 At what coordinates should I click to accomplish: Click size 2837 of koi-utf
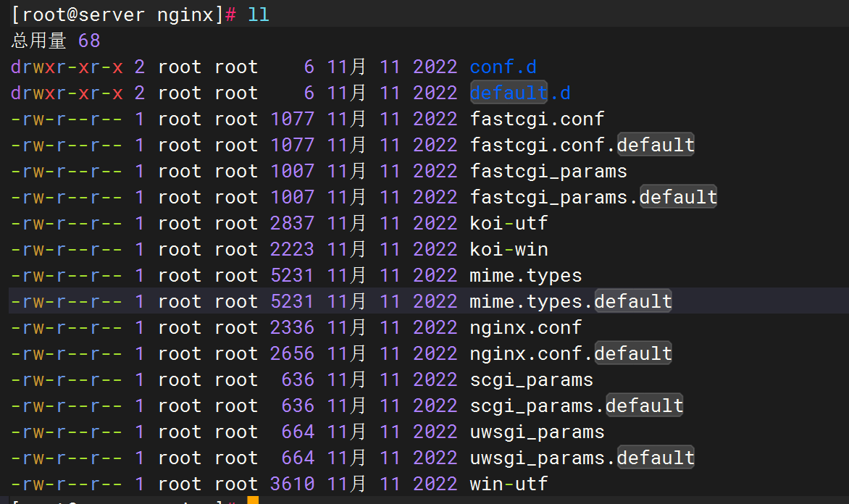click(x=292, y=223)
